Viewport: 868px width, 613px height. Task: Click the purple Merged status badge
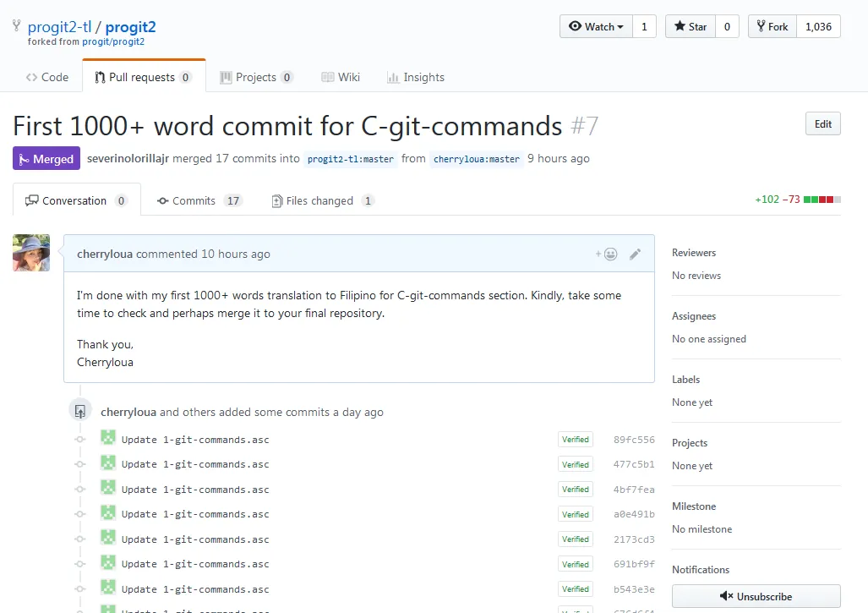pos(46,158)
